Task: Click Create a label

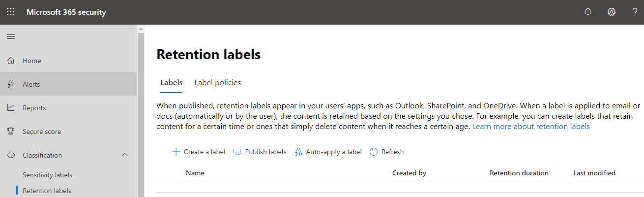Action: pos(198,152)
